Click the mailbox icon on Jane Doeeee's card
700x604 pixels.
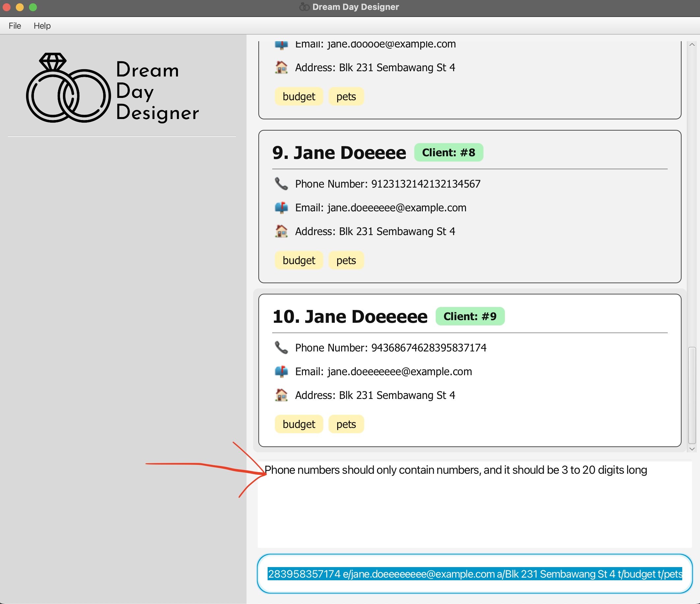(281, 207)
